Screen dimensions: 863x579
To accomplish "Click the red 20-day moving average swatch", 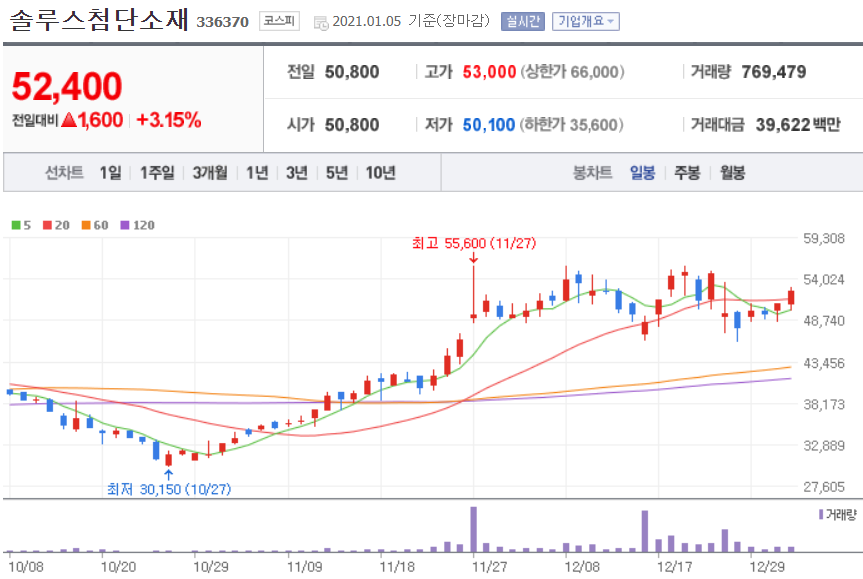I will (47, 225).
